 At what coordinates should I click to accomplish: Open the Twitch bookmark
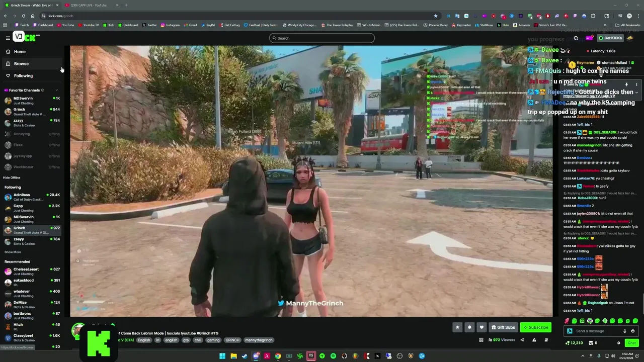[x=22, y=25]
